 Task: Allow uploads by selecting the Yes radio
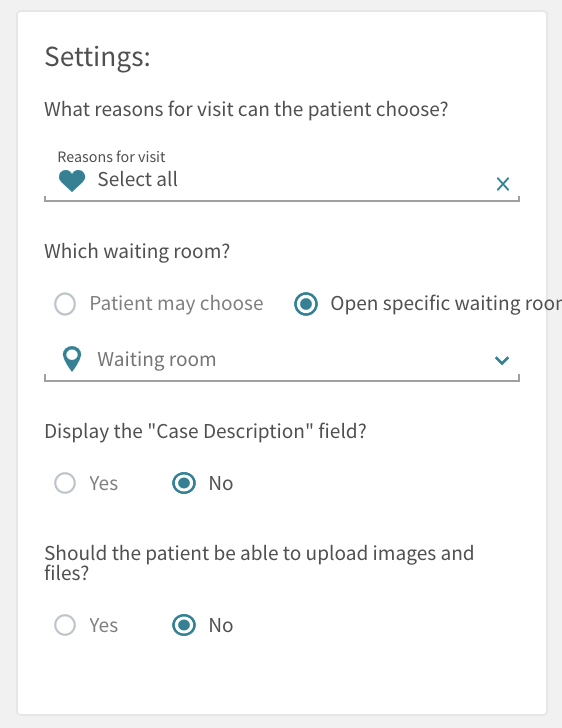pos(65,625)
